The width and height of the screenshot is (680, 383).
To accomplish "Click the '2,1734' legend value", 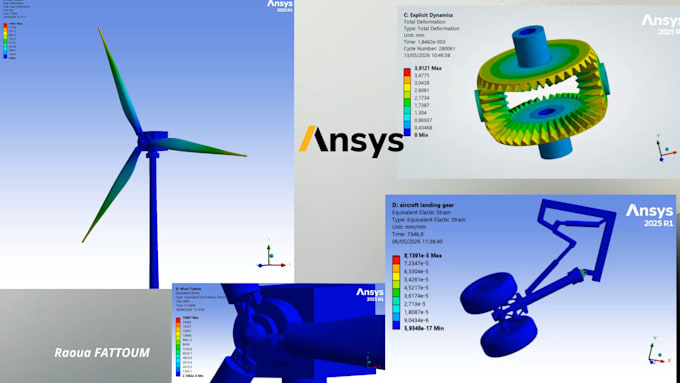I will tap(422, 98).
